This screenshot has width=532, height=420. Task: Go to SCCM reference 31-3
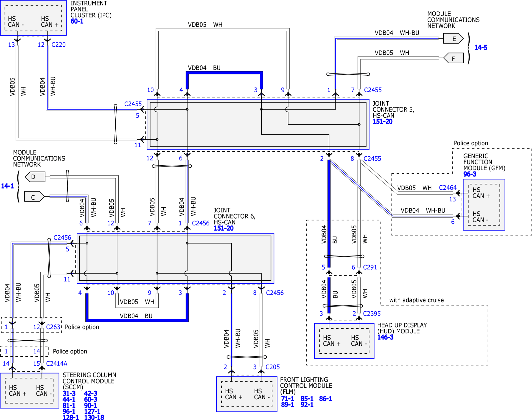tap(69, 393)
